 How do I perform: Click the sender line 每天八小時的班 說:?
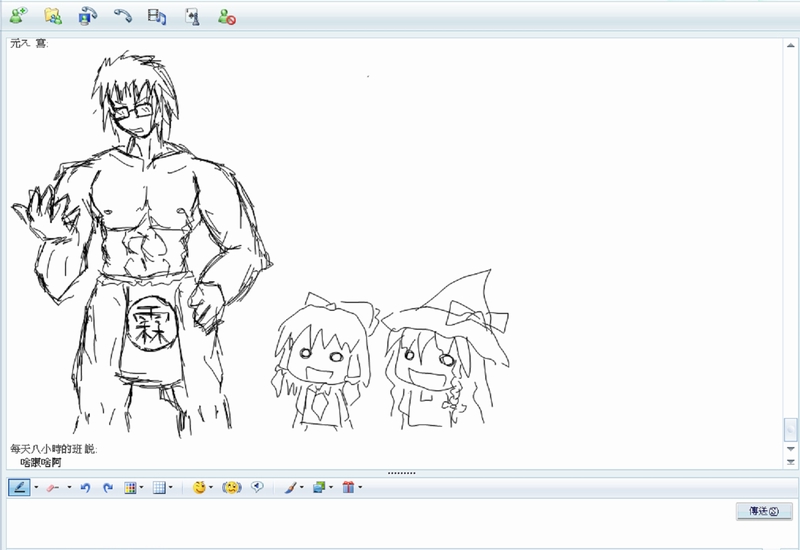click(x=54, y=449)
